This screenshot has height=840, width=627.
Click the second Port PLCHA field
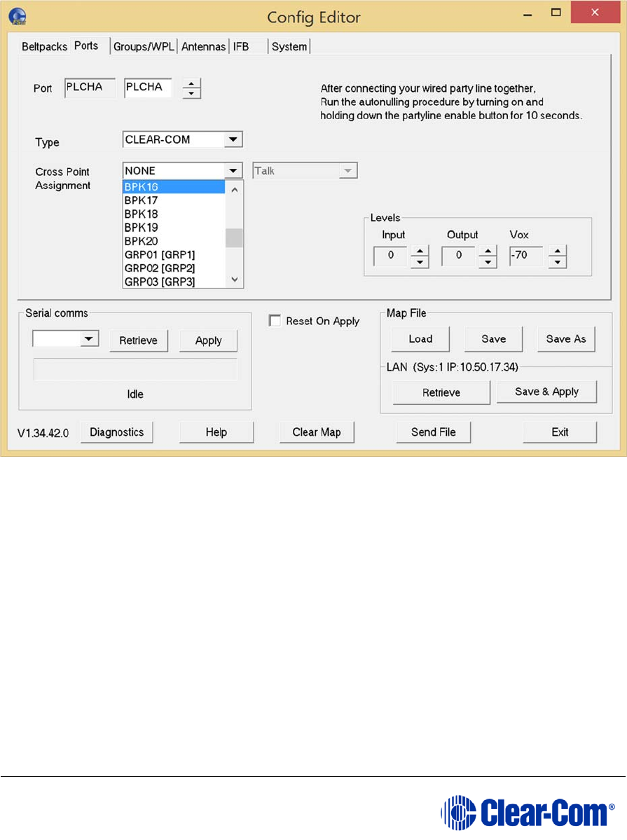(x=148, y=88)
